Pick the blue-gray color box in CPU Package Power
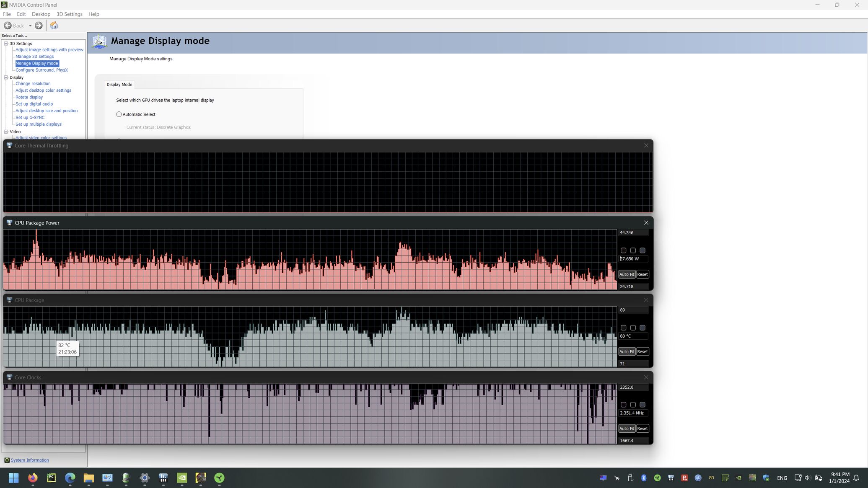 pos(643,250)
